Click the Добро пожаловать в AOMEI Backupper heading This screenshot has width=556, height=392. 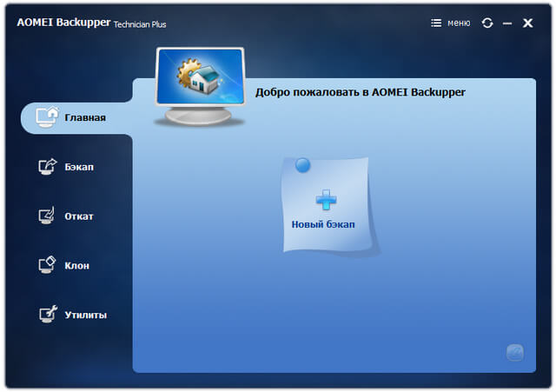point(361,92)
